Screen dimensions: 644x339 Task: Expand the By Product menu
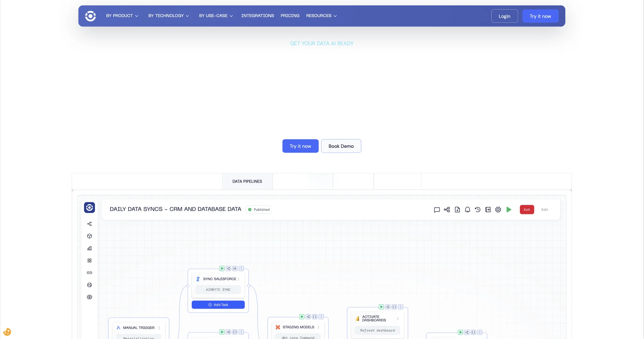122,16
